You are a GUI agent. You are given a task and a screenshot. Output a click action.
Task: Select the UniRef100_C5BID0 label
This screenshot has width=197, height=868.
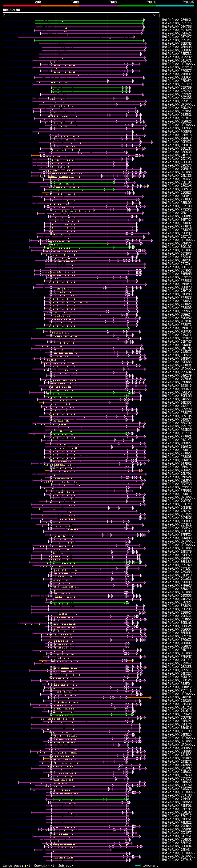pos(177,182)
